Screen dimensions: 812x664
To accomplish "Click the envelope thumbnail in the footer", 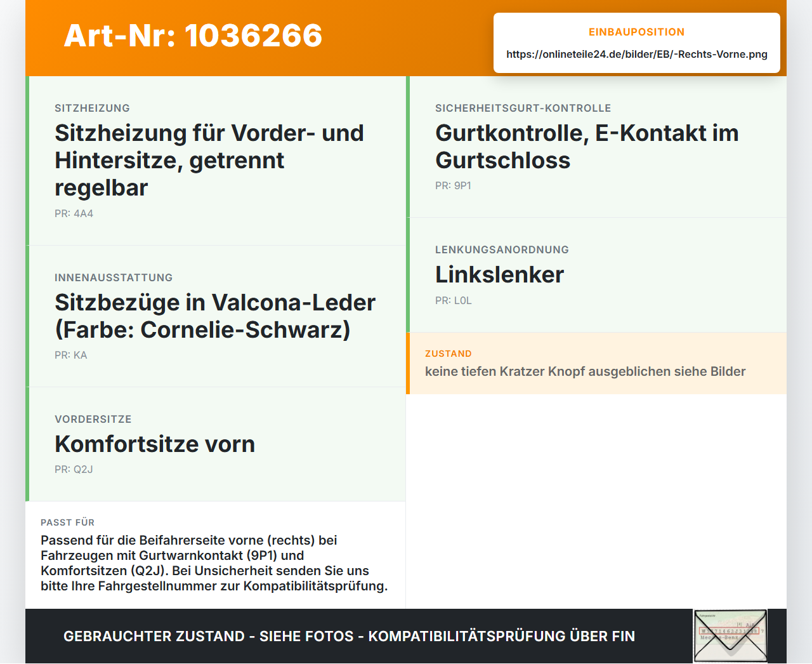I will [730, 636].
